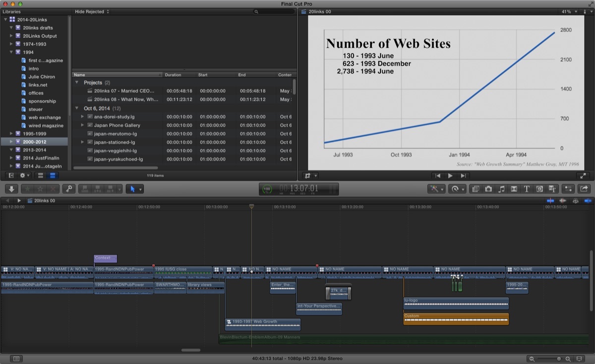Mark selection as Favorite with green star

click(x=27, y=189)
